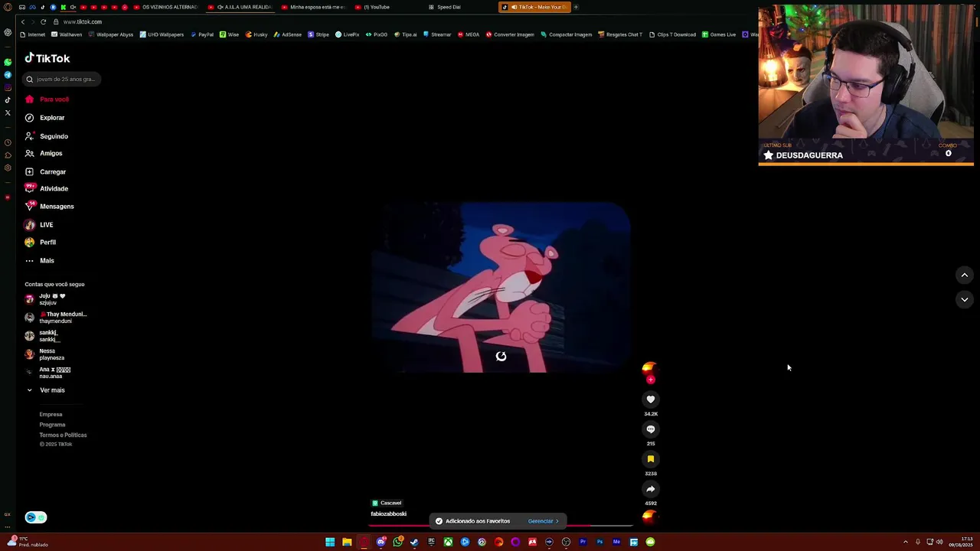Open the Atividade notifications
Image resolution: width=980 pixels, height=551 pixels.
(46, 188)
